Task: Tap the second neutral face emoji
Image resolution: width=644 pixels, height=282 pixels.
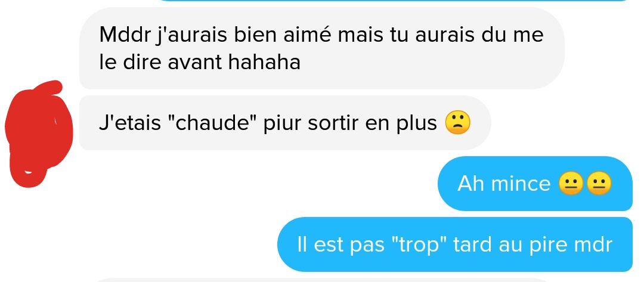Action: (x=599, y=183)
